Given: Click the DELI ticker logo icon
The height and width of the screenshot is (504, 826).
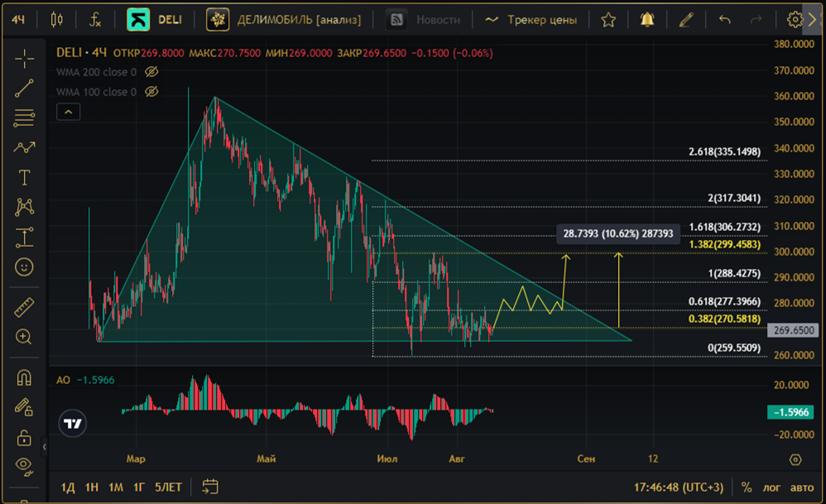Looking at the screenshot, I should 138,20.
